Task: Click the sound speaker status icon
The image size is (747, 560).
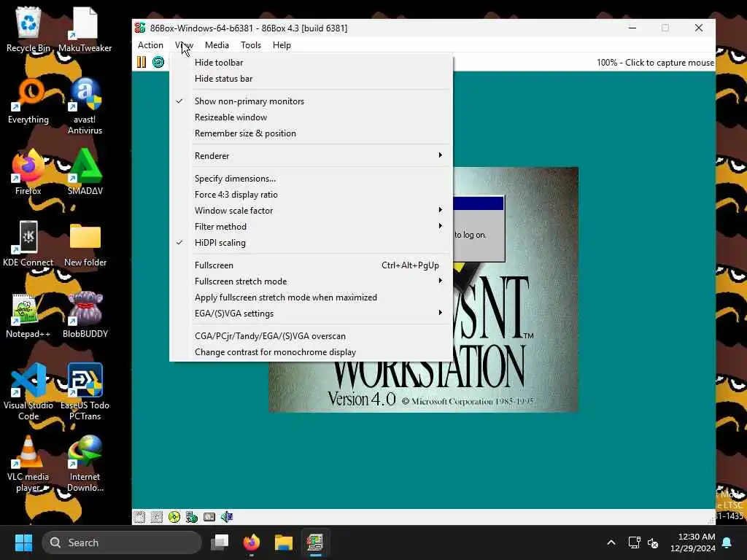Action: coord(227,517)
